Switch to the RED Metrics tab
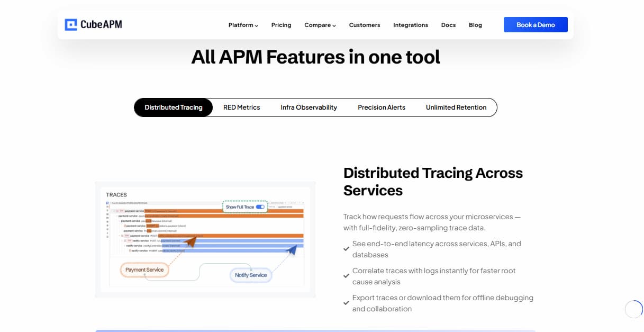Image resolution: width=644 pixels, height=332 pixels. click(241, 107)
